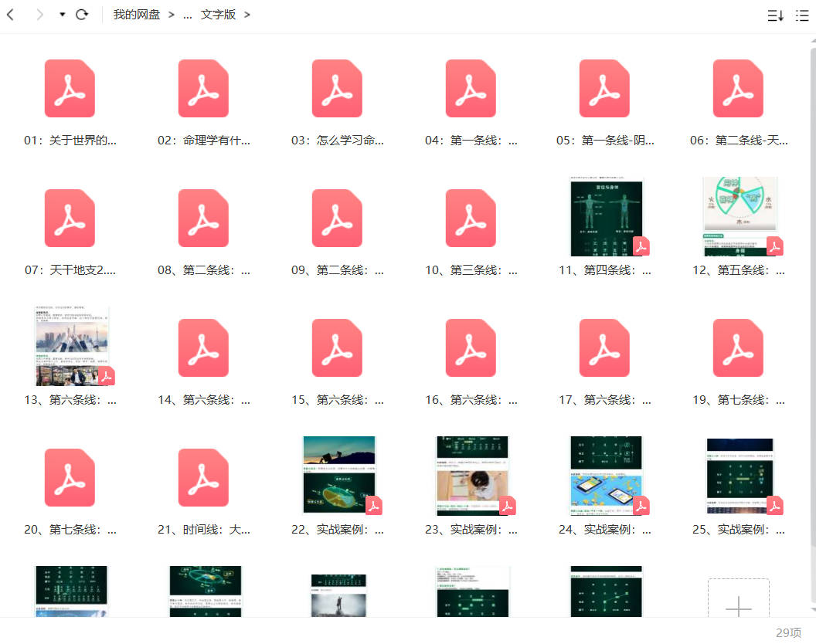Screen dimensions: 816x644
Task: Click the vertical scrollbar of the file grid
Action: (813, 297)
